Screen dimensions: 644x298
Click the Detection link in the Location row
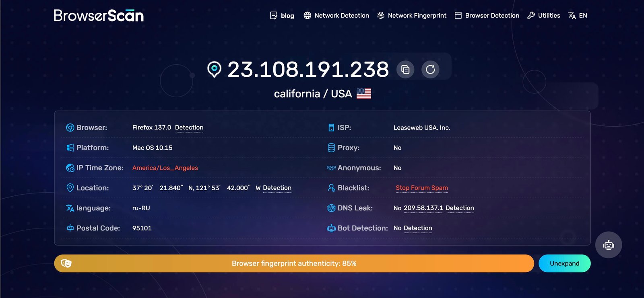(277, 188)
